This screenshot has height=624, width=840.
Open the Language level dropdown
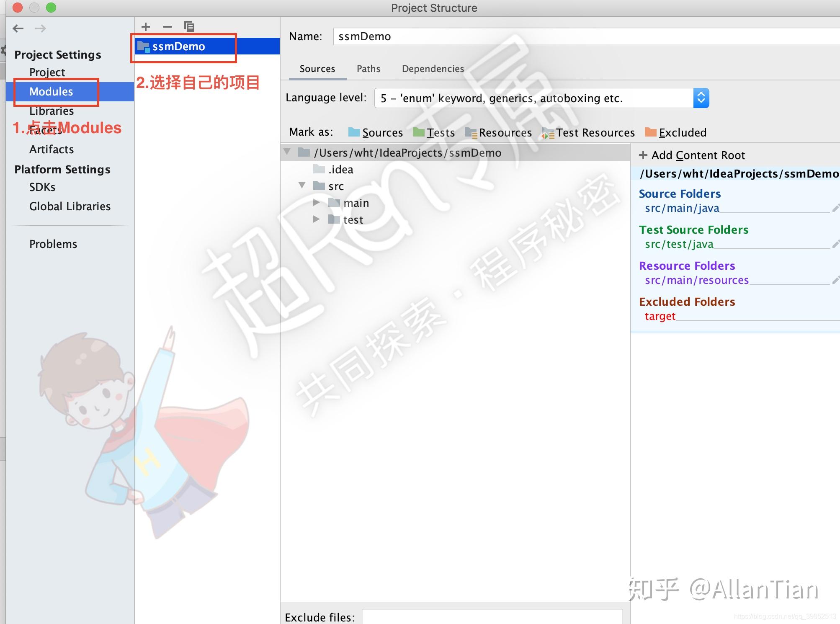click(x=701, y=98)
